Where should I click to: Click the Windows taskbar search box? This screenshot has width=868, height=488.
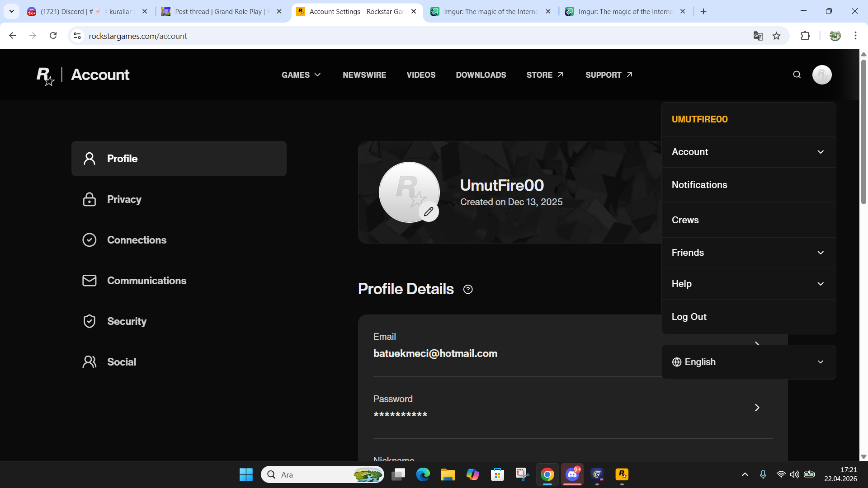click(x=323, y=474)
